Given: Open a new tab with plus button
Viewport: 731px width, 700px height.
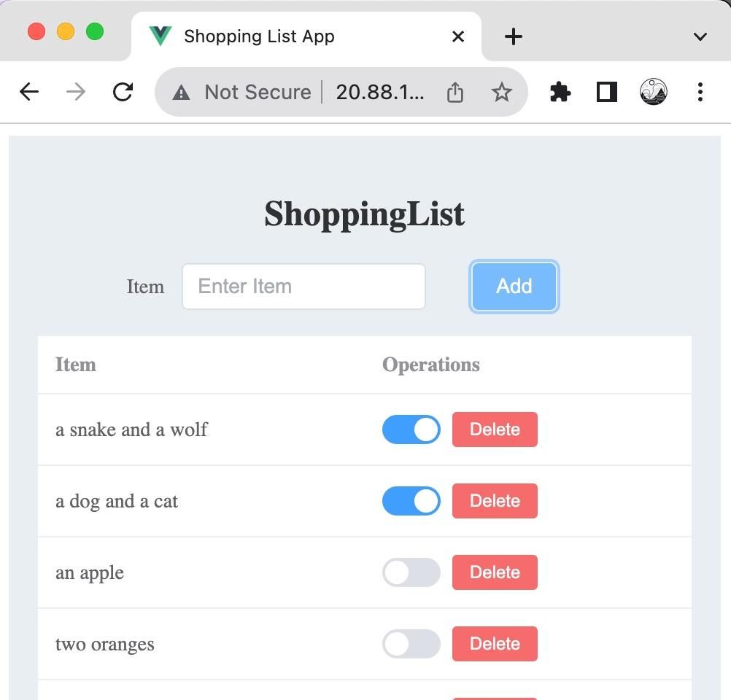Looking at the screenshot, I should click(x=514, y=36).
